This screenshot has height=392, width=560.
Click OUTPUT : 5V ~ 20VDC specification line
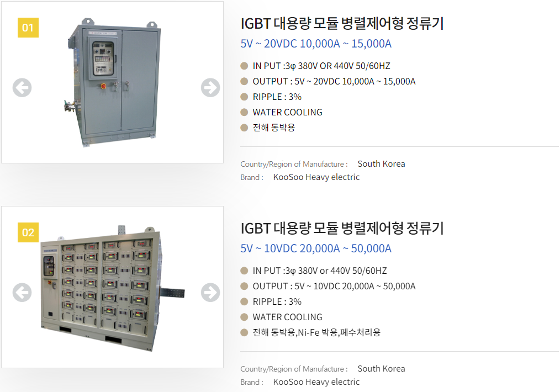click(334, 81)
